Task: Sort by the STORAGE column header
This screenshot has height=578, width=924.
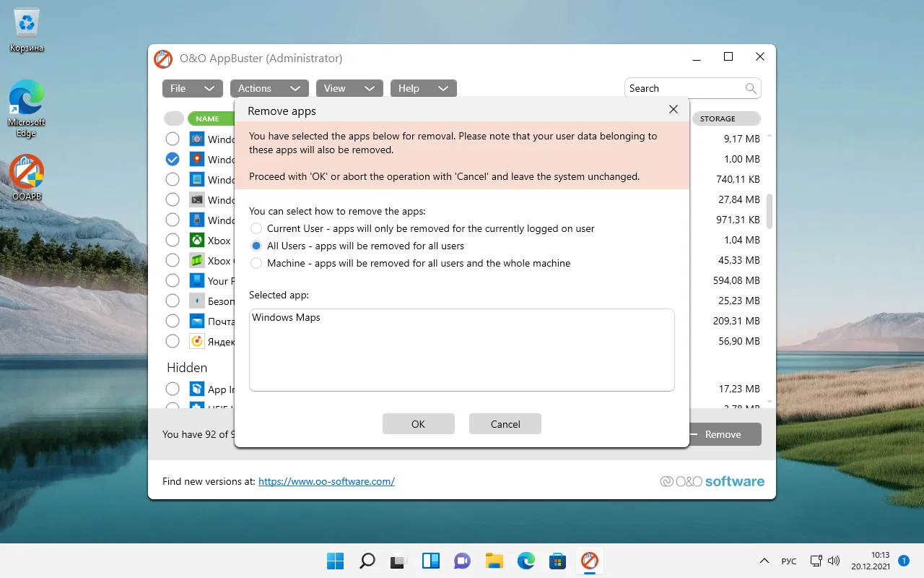Action: tap(726, 118)
